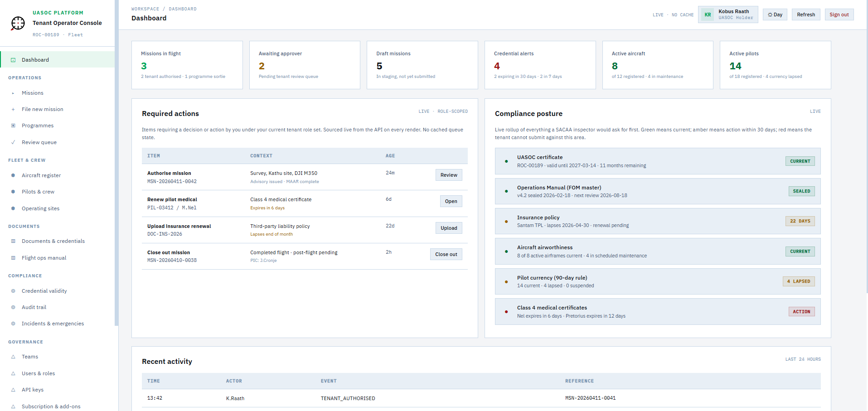Click the Pilots & crew icon
This screenshot has width=868, height=411.
14,192
